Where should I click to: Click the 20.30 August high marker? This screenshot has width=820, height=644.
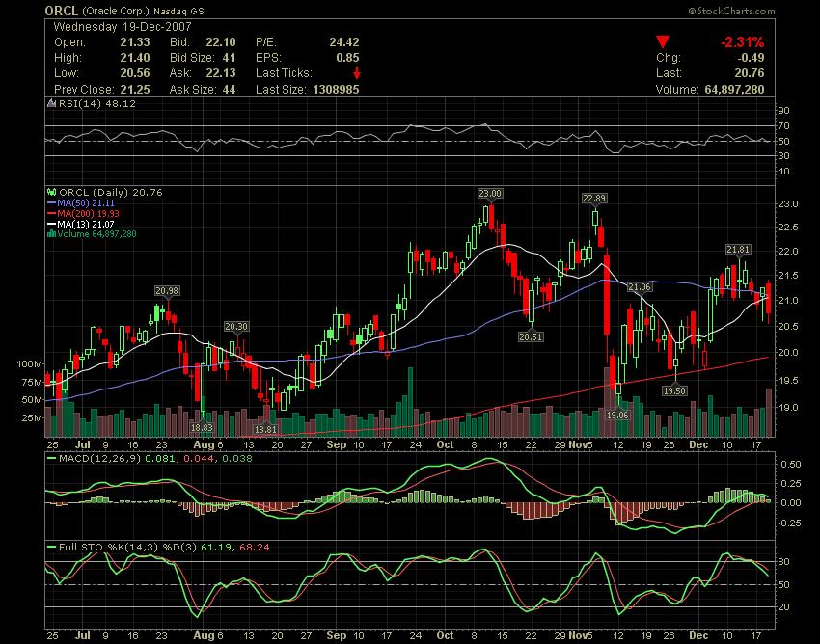[x=236, y=326]
